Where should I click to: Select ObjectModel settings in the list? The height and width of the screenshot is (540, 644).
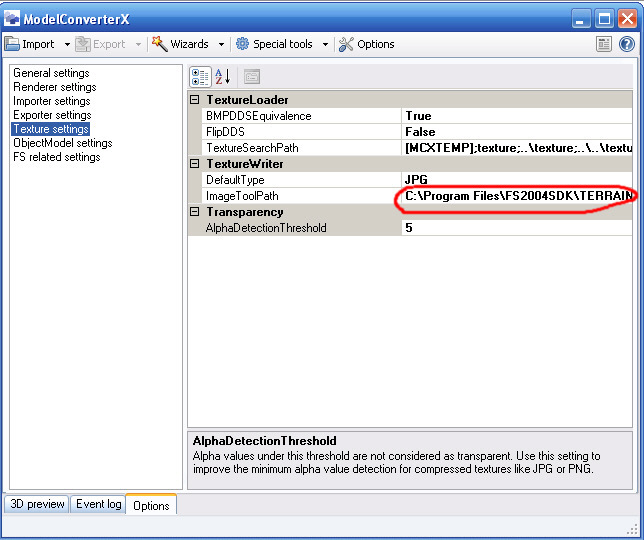(62, 143)
